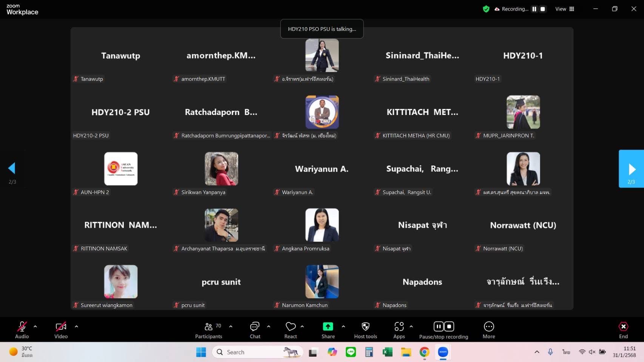Click the encryption shield icon at top

[486, 9]
